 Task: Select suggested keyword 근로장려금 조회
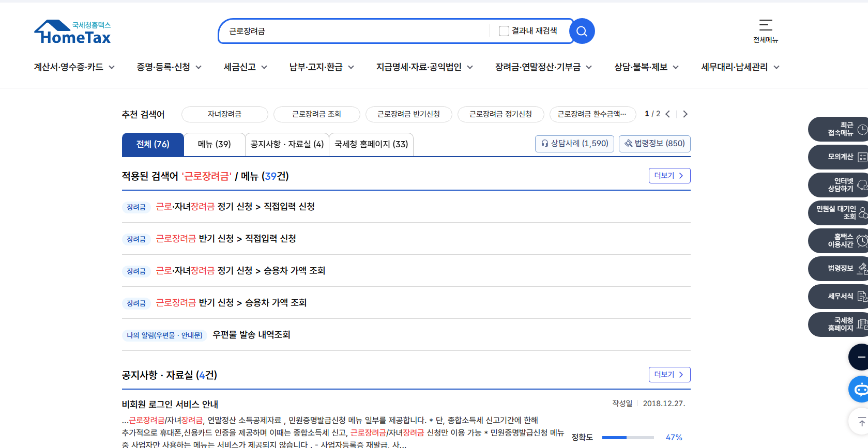[x=317, y=114]
